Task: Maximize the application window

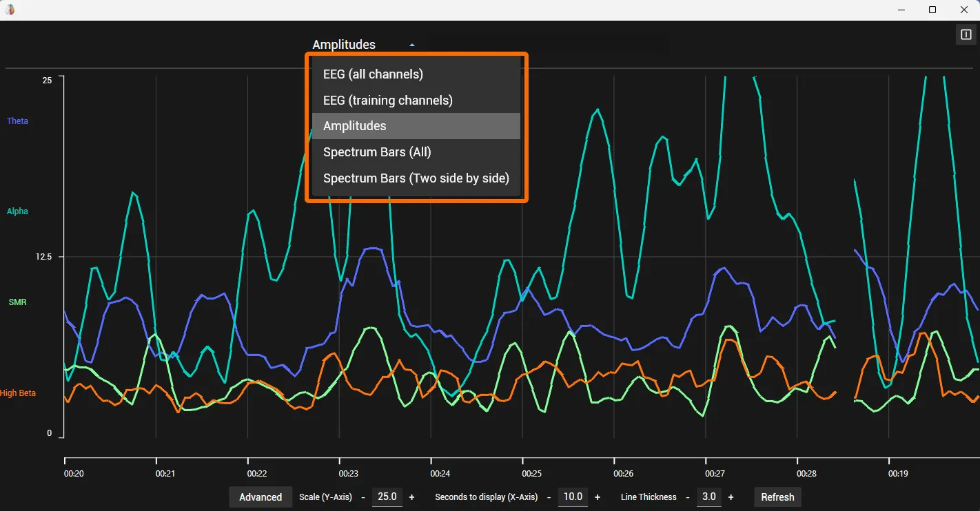Action: [932, 10]
